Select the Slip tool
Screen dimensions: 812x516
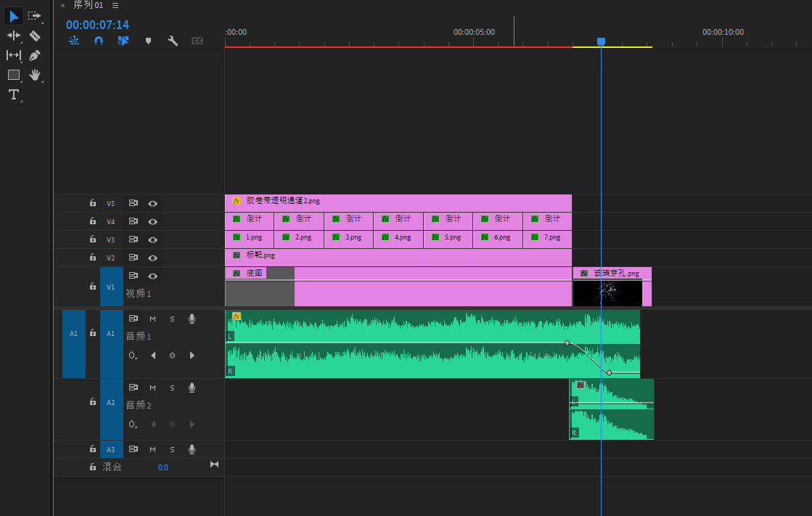coord(13,55)
